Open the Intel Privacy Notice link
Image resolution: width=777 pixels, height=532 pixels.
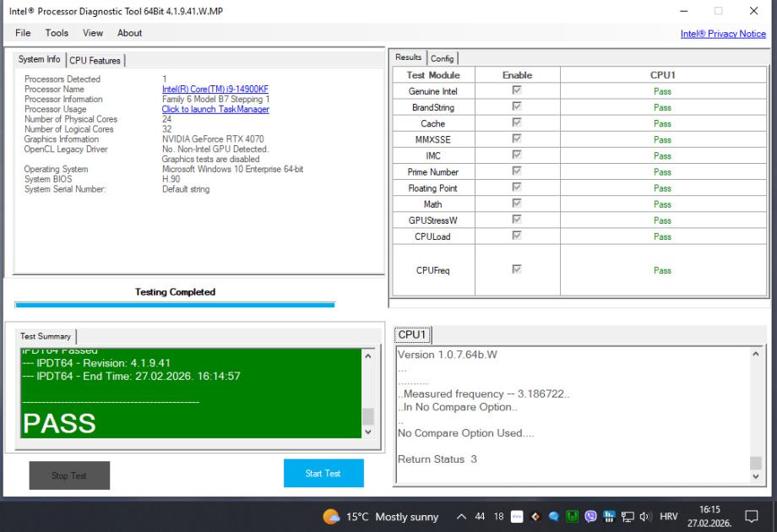tap(723, 34)
